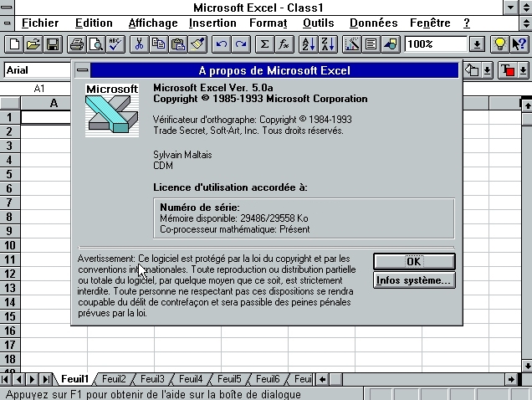
Task: Click the horizontal scrollbar right arrow
Action: [511, 379]
